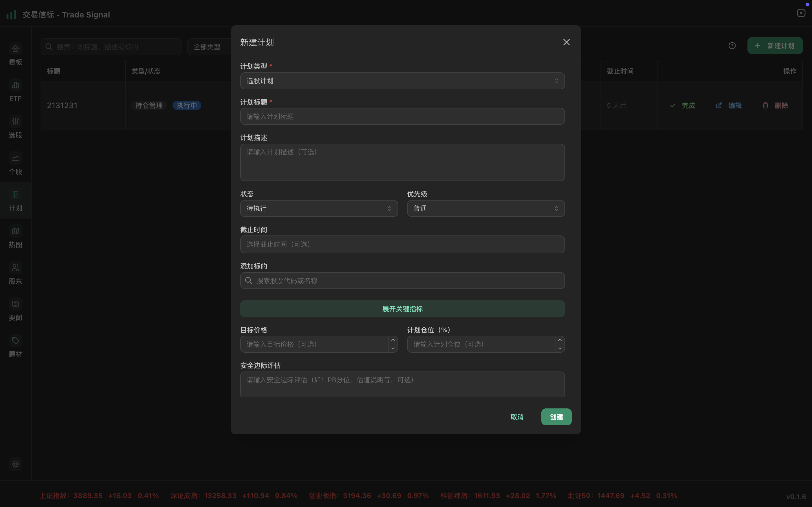This screenshot has width=812, height=507.
Task: Open the 状态 dropdown showing 待执行
Action: pos(318,208)
